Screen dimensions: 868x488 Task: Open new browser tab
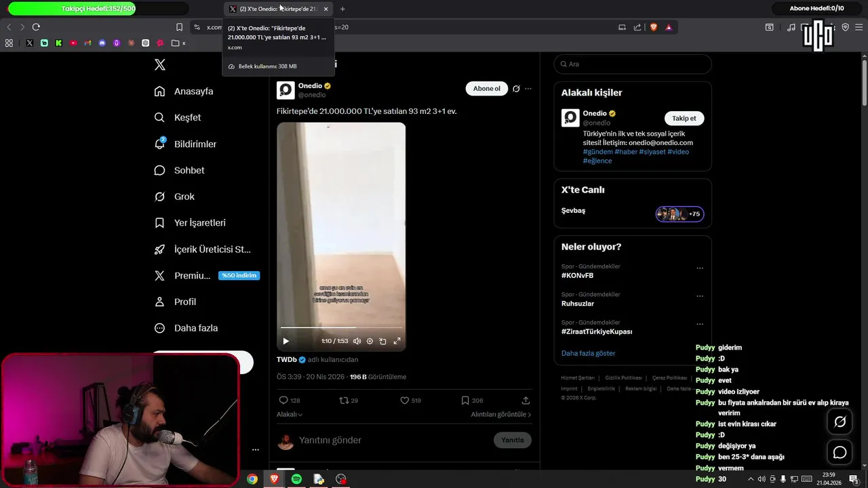tap(342, 9)
